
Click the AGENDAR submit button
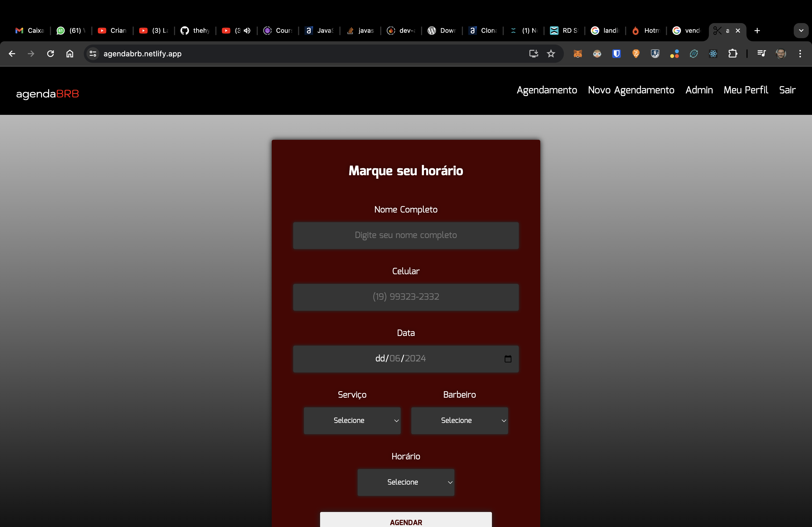406,521
